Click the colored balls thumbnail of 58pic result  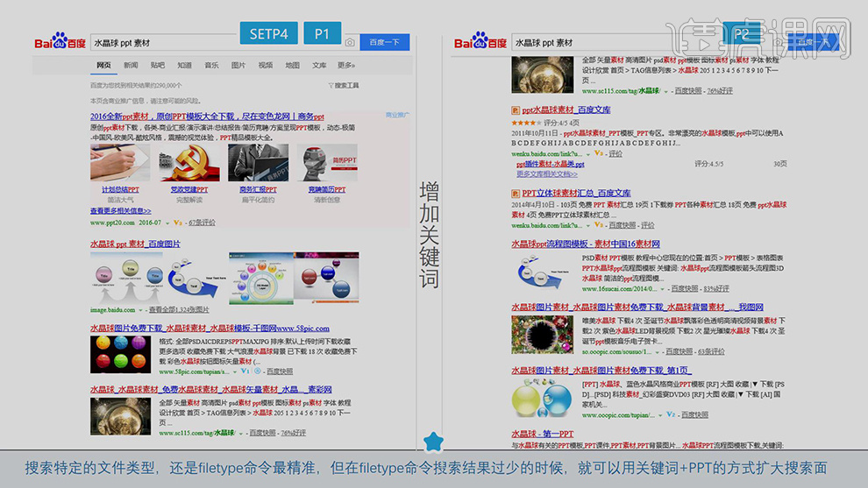tap(121, 355)
